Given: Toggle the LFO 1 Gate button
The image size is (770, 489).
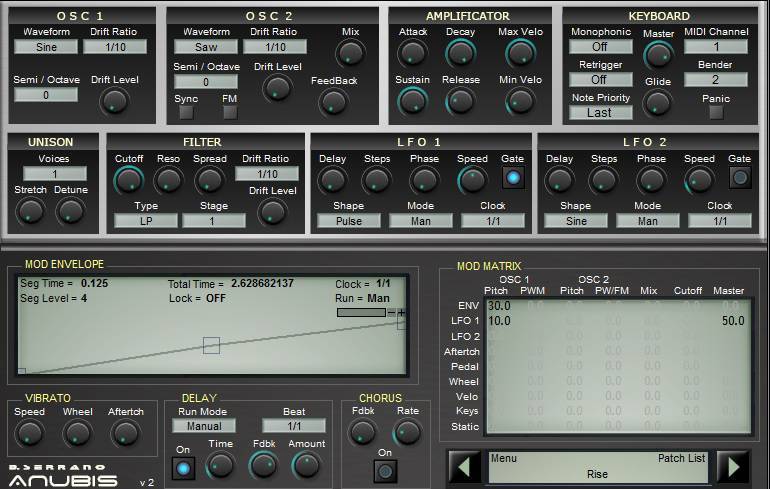Looking at the screenshot, I should (x=512, y=178).
